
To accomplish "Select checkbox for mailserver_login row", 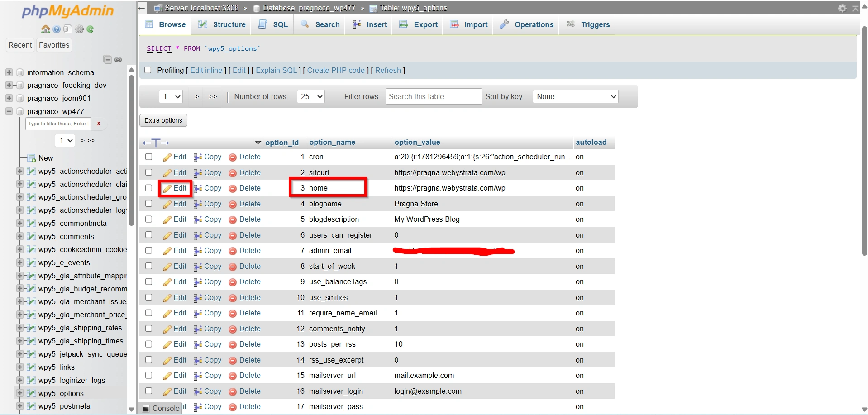I will [x=148, y=391].
